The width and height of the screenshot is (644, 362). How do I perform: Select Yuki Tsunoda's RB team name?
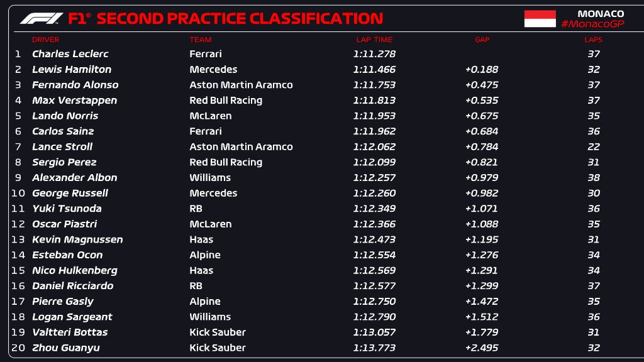pyautogui.click(x=196, y=209)
